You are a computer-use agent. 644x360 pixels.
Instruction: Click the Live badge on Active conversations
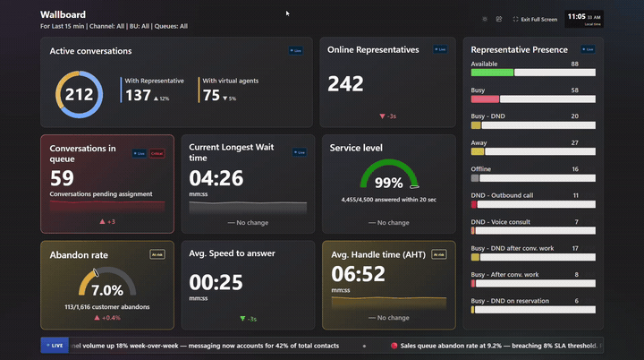point(296,51)
